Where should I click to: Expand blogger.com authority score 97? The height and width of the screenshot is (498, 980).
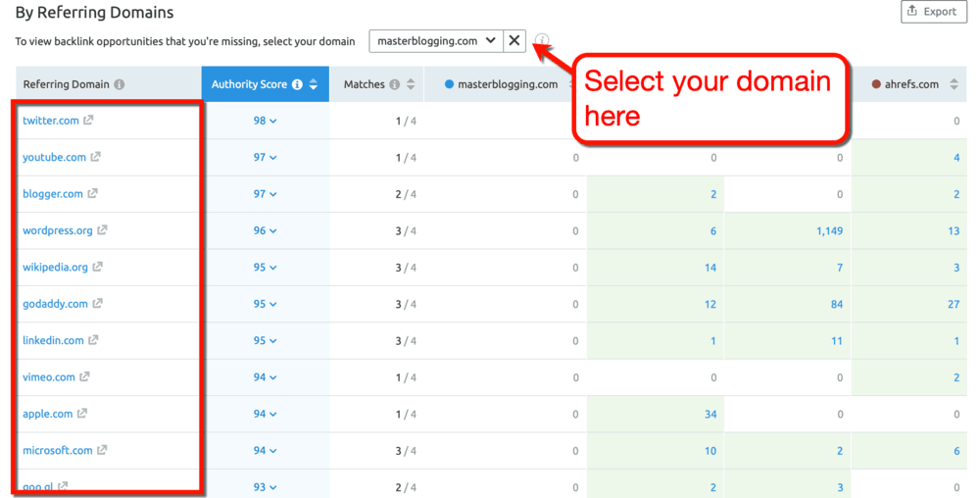click(265, 194)
